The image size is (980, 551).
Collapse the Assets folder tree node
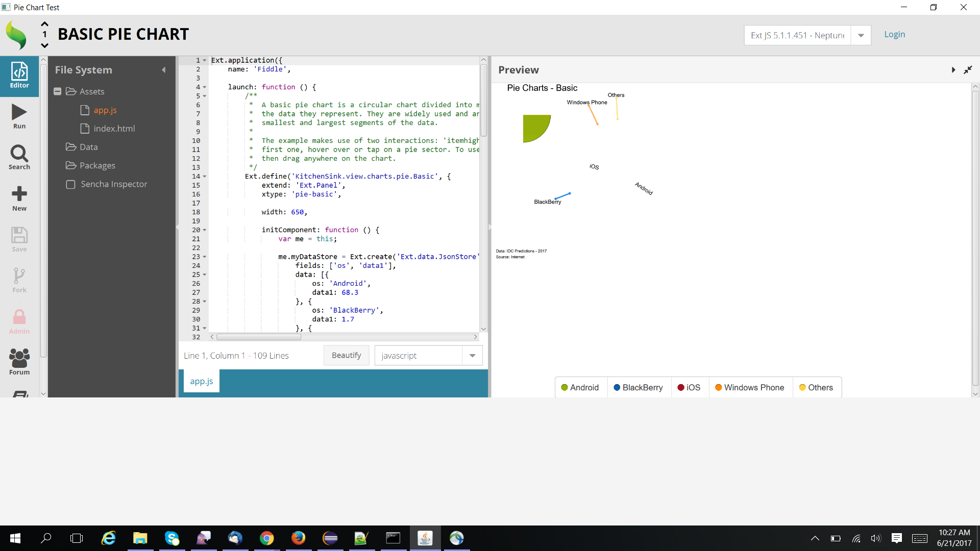click(58, 91)
